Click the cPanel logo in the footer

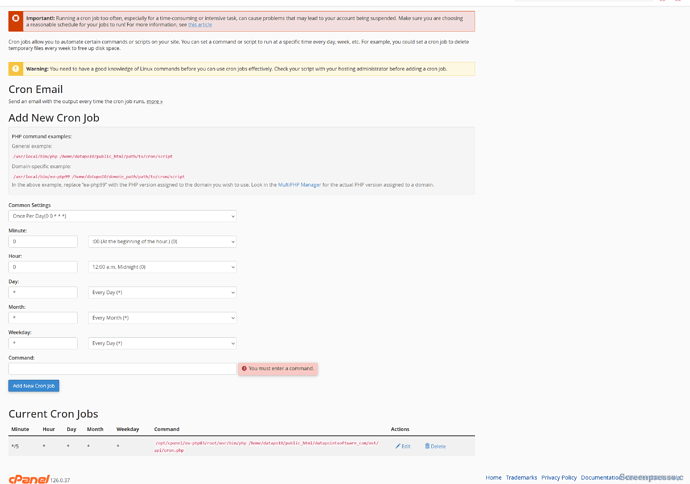(29, 479)
